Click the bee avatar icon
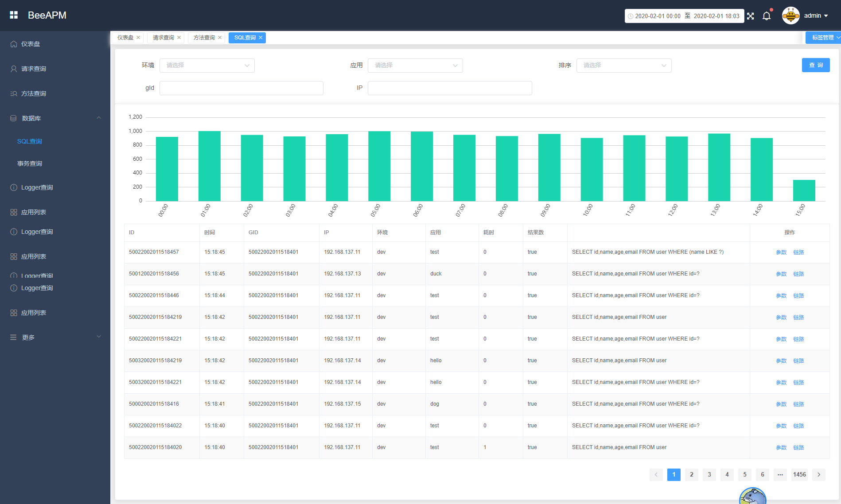The width and height of the screenshot is (841, 504). click(x=791, y=16)
